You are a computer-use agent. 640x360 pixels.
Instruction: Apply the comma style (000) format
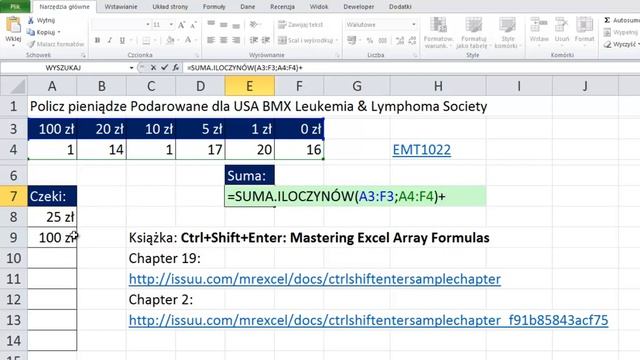[382, 40]
